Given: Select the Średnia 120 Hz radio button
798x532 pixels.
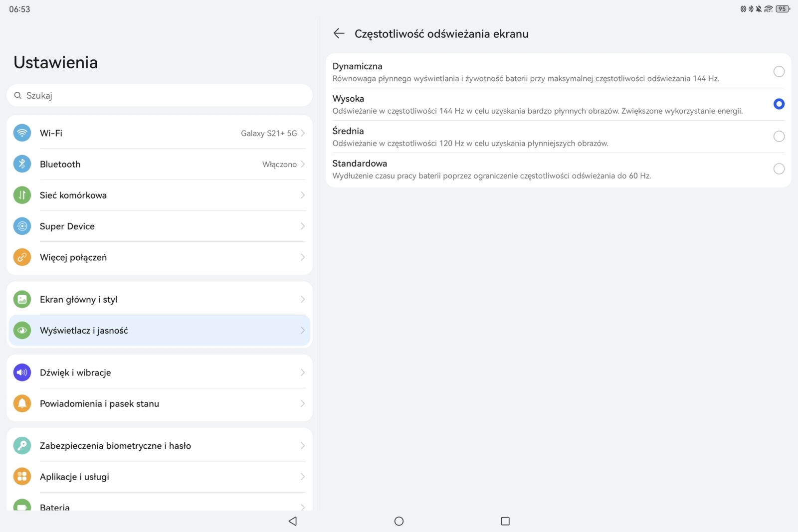Looking at the screenshot, I should (779, 137).
